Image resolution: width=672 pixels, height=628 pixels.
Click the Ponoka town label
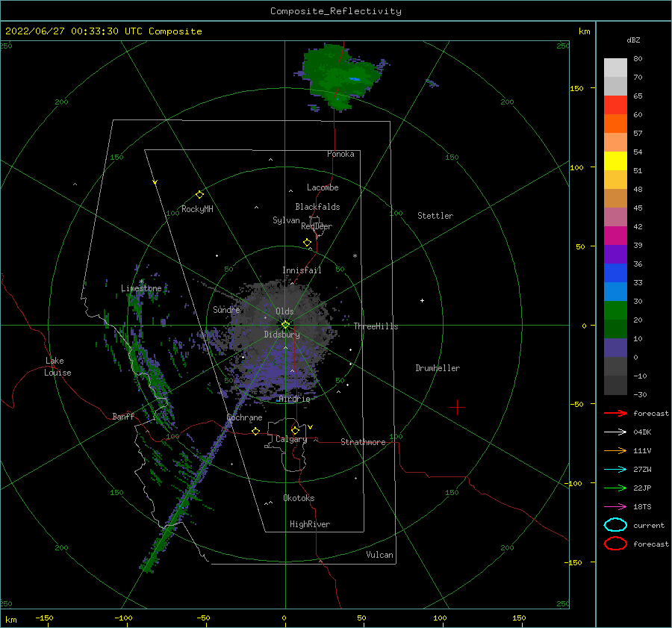tap(340, 154)
